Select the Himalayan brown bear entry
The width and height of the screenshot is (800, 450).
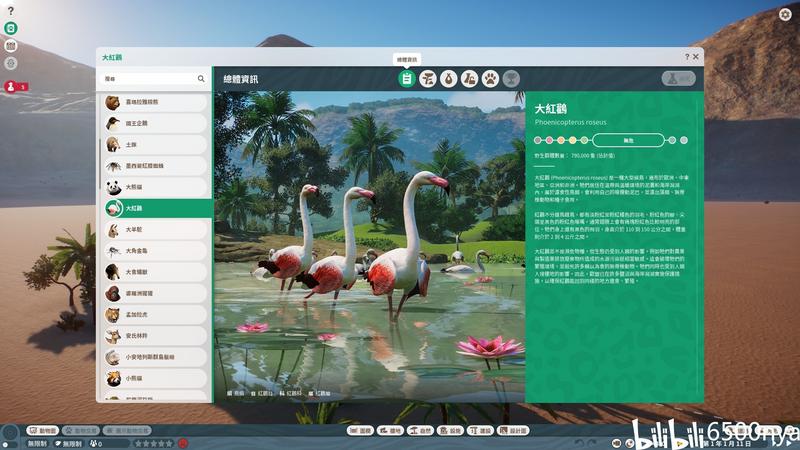click(x=155, y=102)
